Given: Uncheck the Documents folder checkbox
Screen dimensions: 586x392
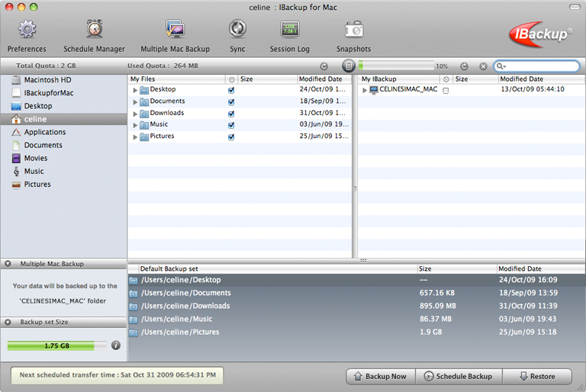Looking at the screenshot, I should pos(231,101).
